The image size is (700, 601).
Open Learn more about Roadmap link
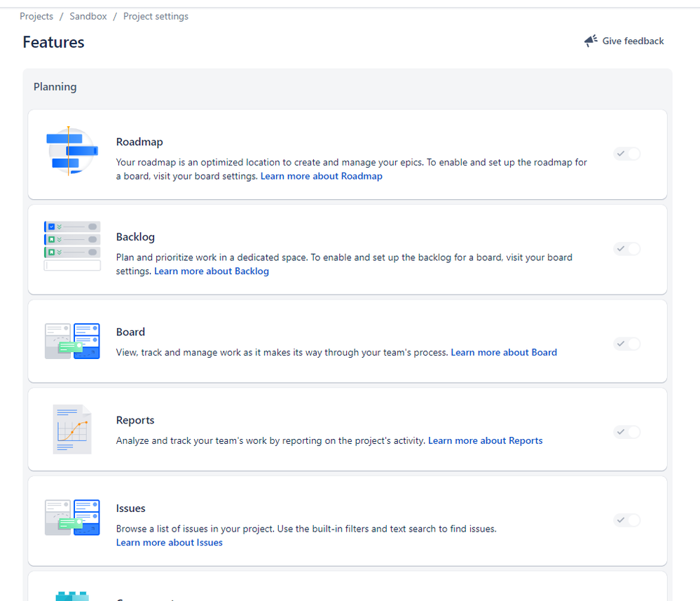point(322,176)
